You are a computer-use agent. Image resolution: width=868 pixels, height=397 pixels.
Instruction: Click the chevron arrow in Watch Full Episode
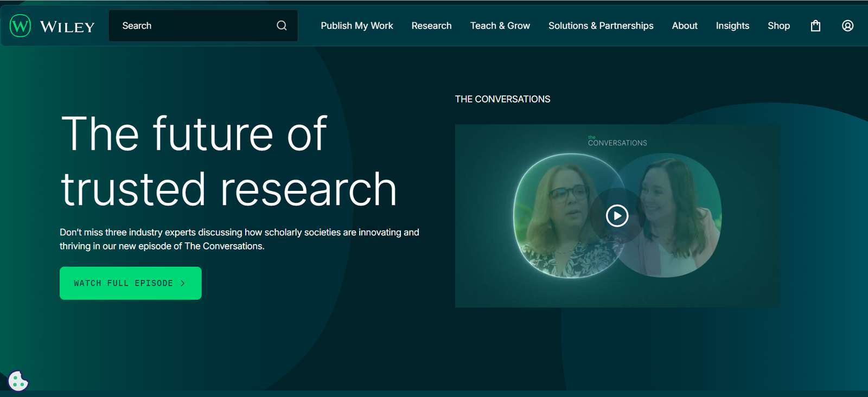tap(183, 283)
